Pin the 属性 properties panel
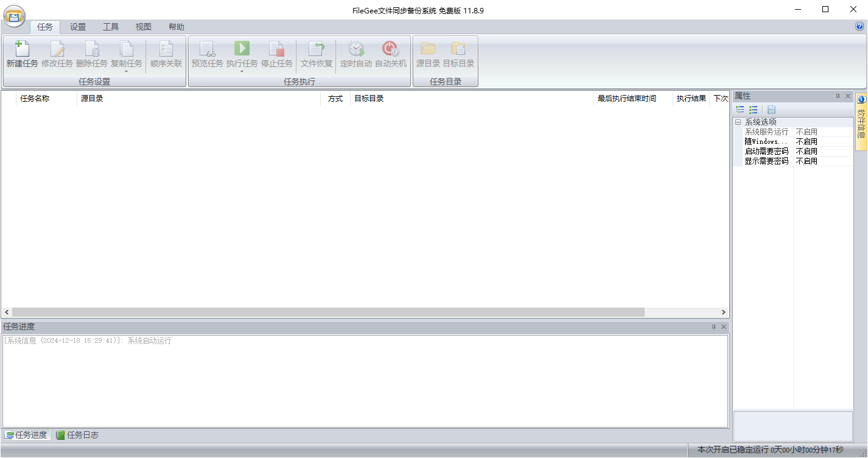This screenshot has height=458, width=868. (x=838, y=96)
